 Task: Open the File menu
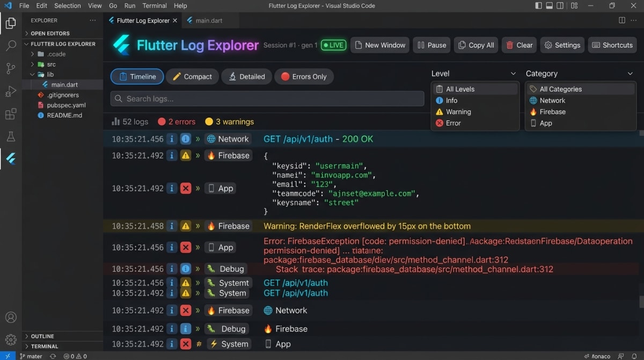click(x=24, y=5)
